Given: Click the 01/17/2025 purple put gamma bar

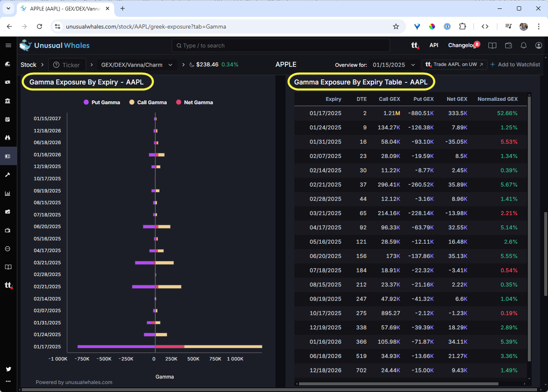Looking at the screenshot, I should 116,347.
